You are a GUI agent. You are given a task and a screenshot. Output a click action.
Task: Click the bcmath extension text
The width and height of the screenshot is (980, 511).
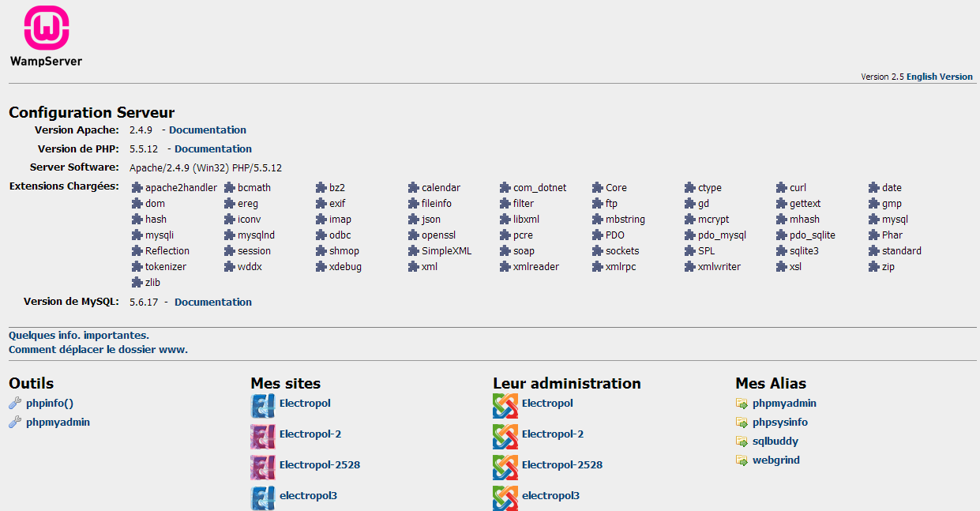point(254,188)
